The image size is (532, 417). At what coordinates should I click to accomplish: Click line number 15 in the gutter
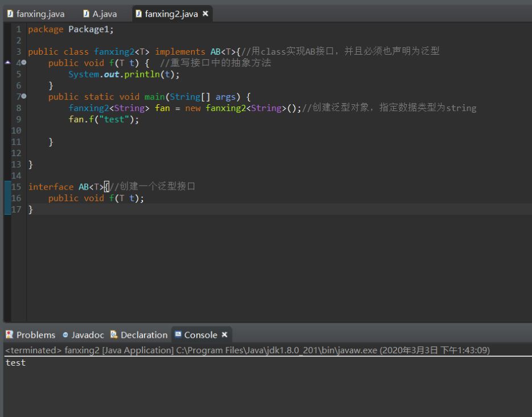[x=17, y=187]
